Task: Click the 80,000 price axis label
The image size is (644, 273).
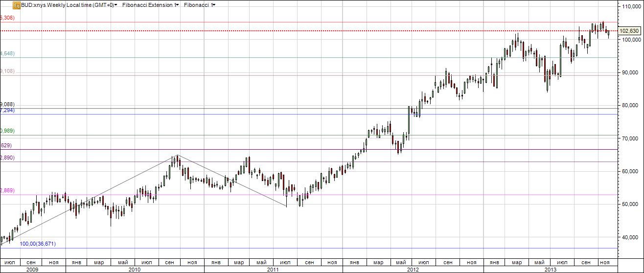Action: (631, 105)
